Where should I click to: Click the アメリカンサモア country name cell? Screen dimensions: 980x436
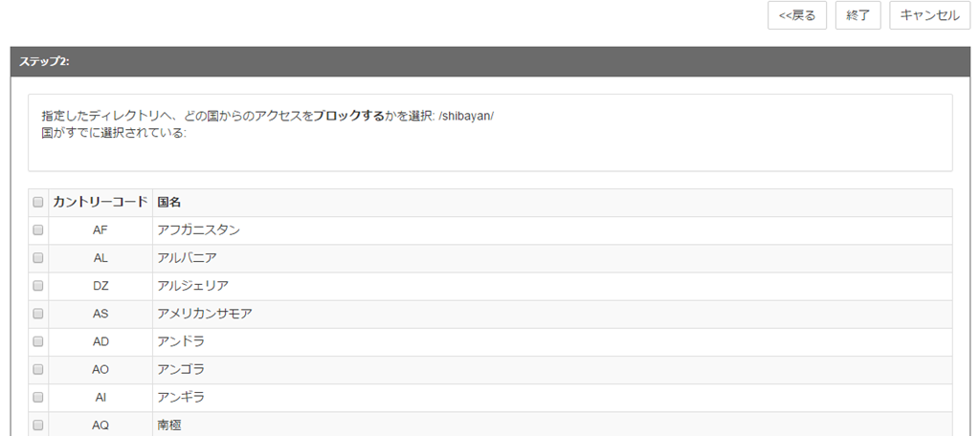coord(205,314)
